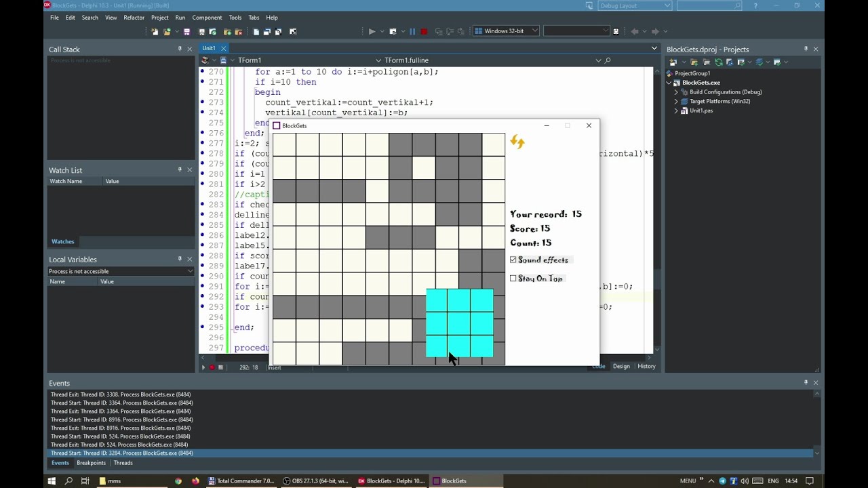Open the Windows notification center icon
The width and height of the screenshot is (868, 488).
[809, 481]
